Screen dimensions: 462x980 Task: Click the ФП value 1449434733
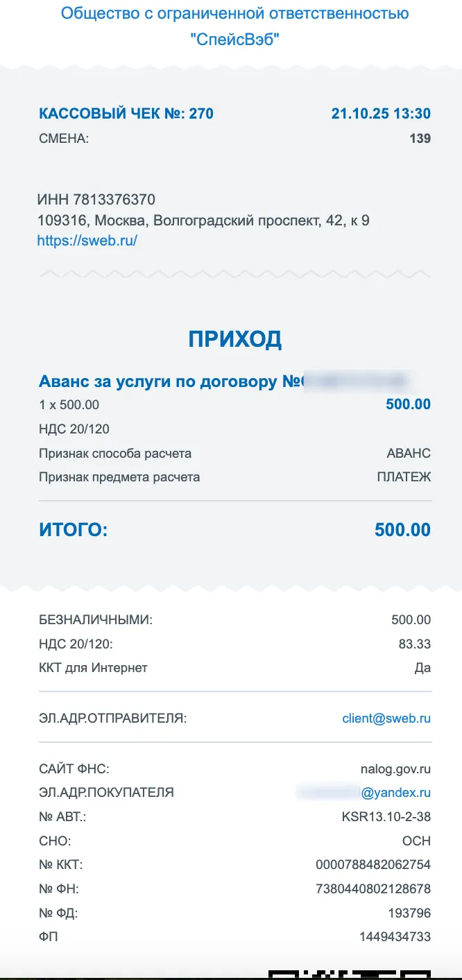pos(395,937)
